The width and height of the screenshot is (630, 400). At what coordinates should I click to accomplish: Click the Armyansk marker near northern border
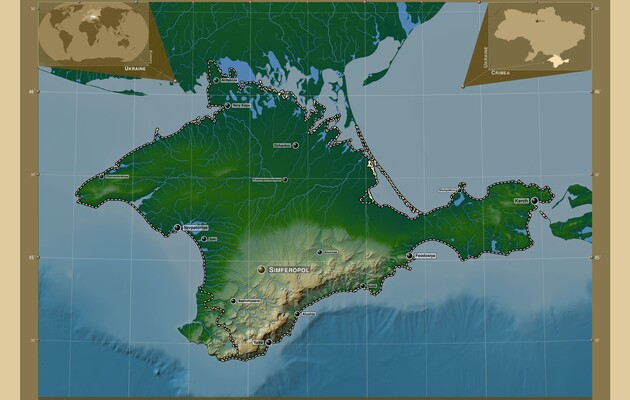pyautogui.click(x=216, y=80)
